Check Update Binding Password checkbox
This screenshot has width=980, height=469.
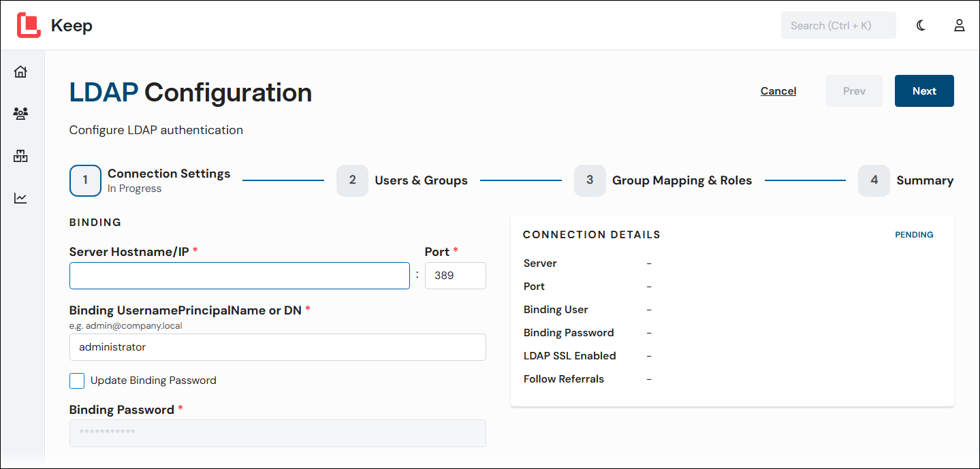(x=77, y=381)
